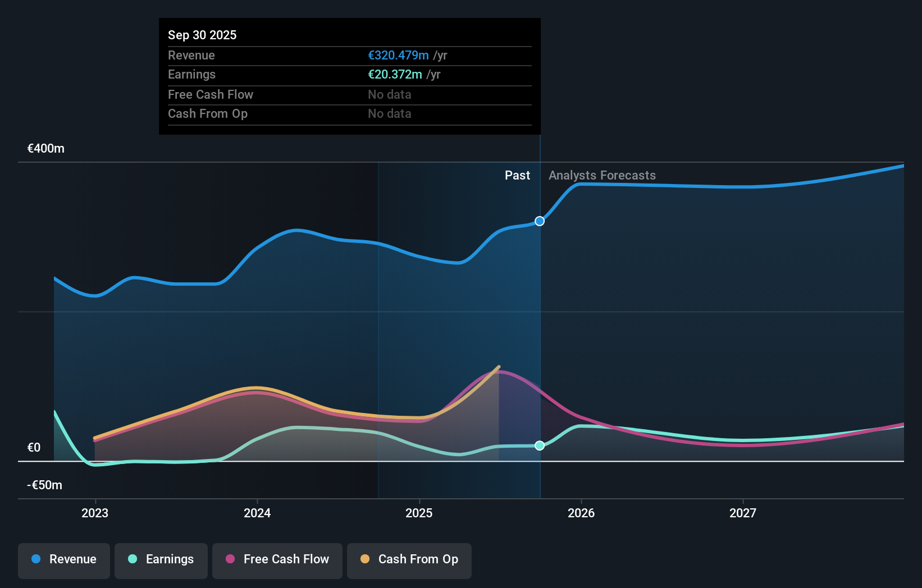Click the 'Revenue' row label in tooltip
Screen dimensions: 922x588
(x=191, y=56)
